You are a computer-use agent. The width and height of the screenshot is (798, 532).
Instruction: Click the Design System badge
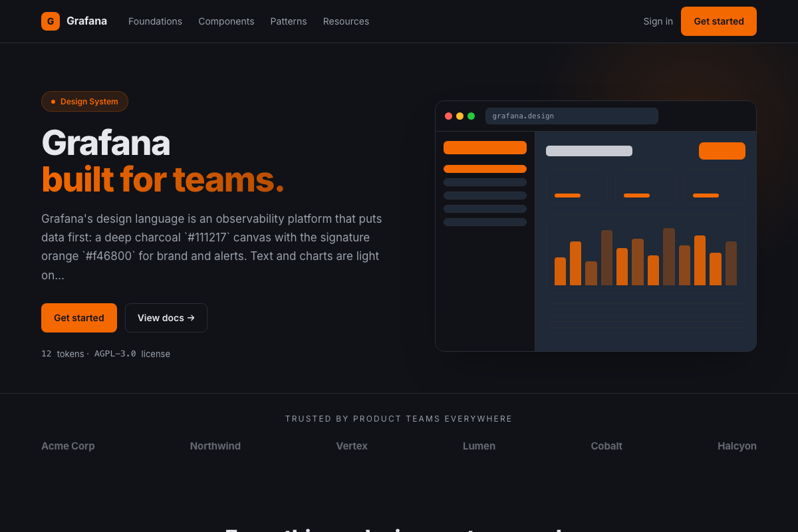pos(84,102)
